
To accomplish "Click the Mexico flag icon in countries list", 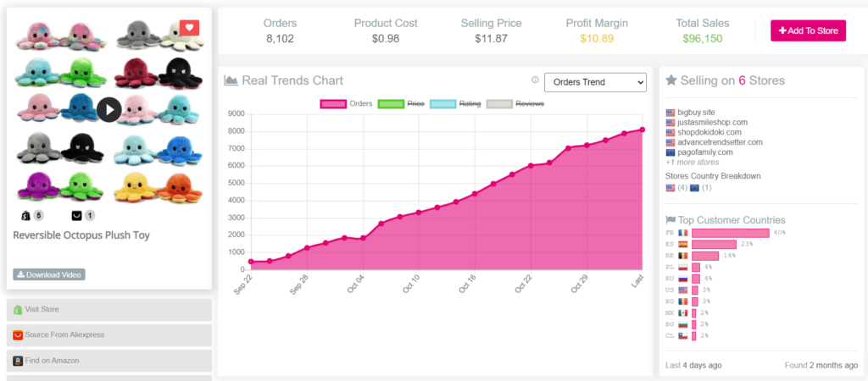I will click(682, 312).
